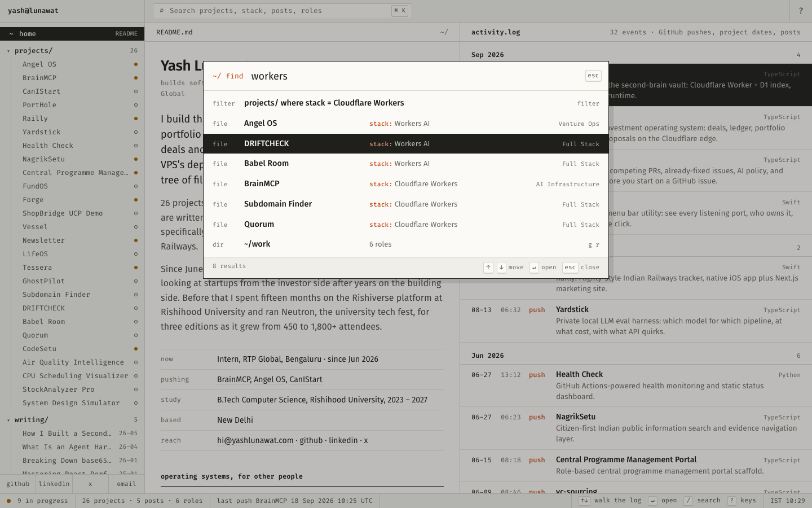Click the up-arrow move key in the palette footer
This screenshot has width=812, height=508.
coord(488,268)
